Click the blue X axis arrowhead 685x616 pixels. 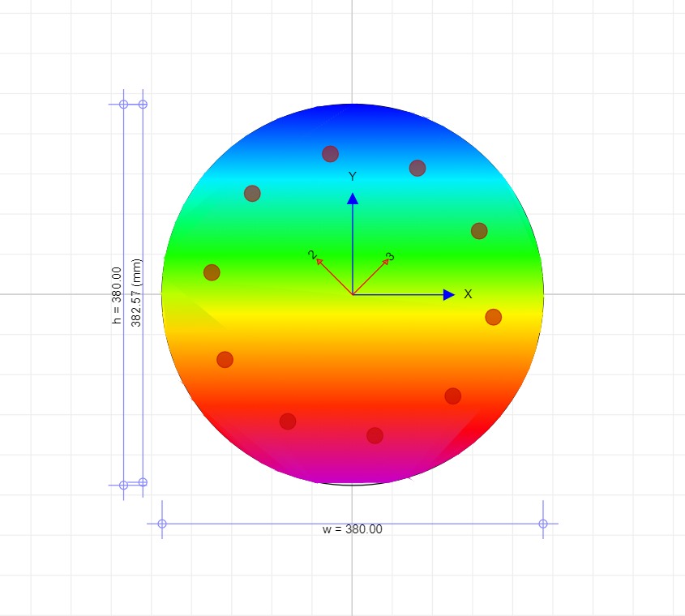tap(449, 294)
